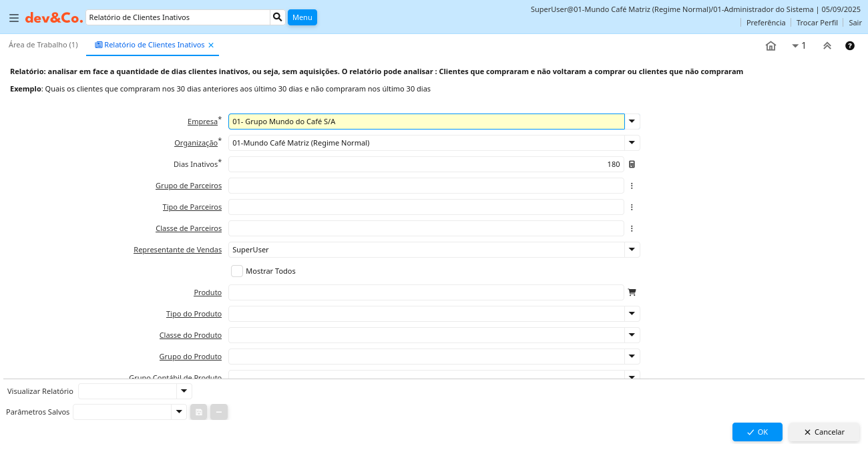Close the Relatório de Clientes Inativos tab
This screenshot has height=450, width=868.
(x=211, y=45)
